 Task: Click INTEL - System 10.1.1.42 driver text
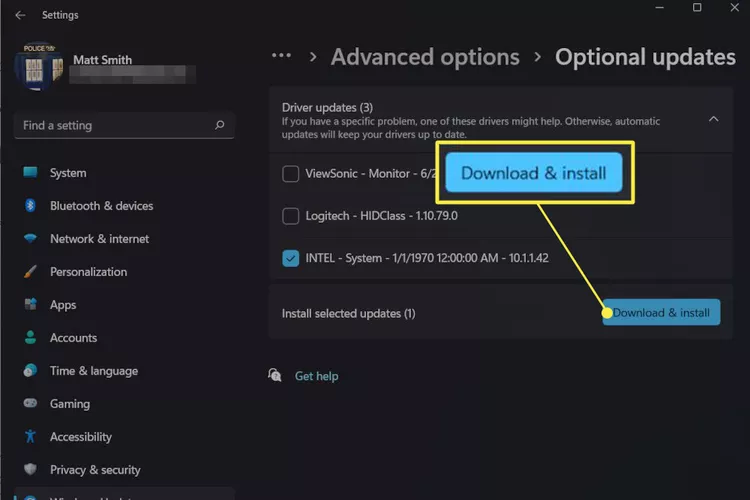[x=427, y=258]
